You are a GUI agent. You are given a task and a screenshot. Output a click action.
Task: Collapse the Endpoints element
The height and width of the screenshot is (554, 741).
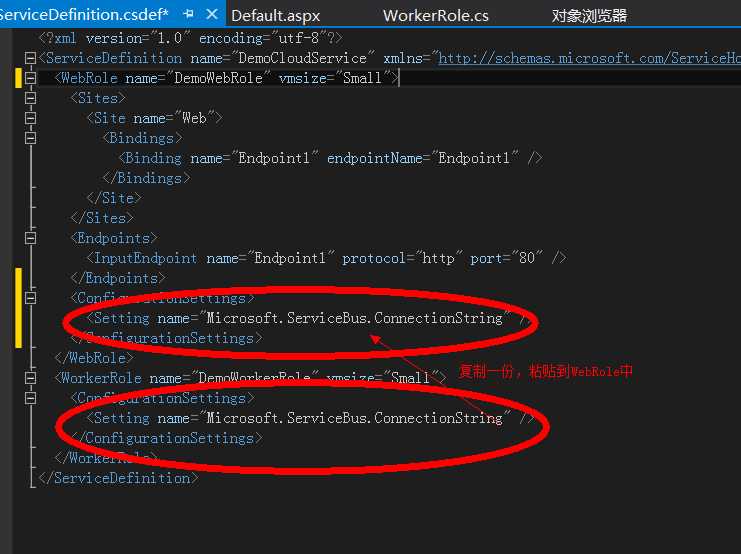pyautogui.click(x=30, y=238)
